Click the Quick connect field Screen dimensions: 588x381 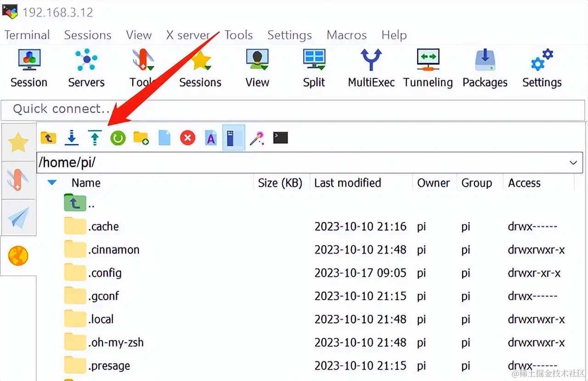pos(294,109)
